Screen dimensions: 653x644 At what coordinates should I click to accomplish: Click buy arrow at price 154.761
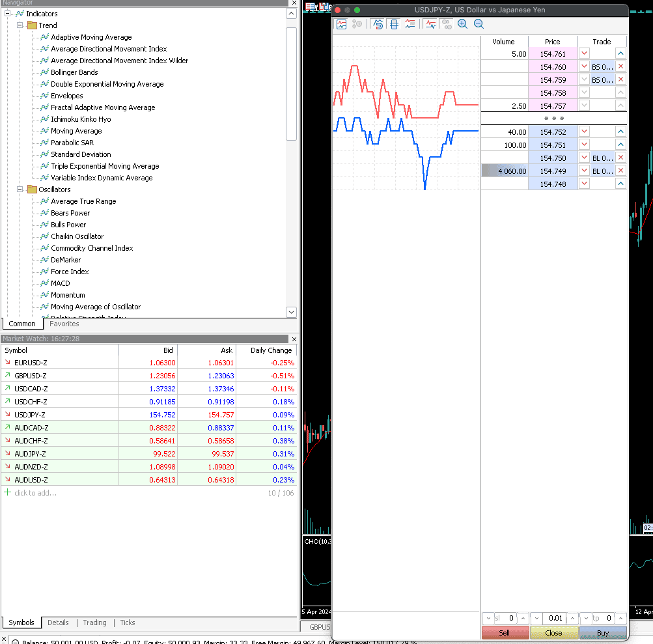[620, 53]
